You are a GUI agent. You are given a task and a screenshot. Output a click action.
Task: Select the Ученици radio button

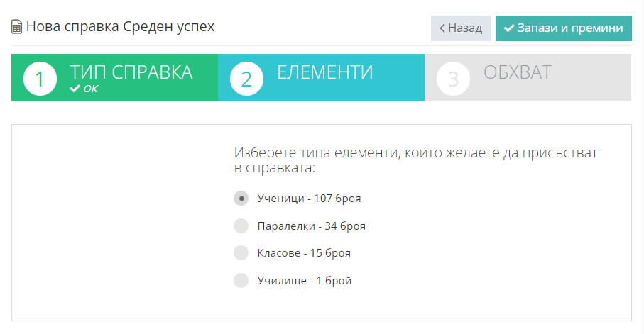[241, 198]
